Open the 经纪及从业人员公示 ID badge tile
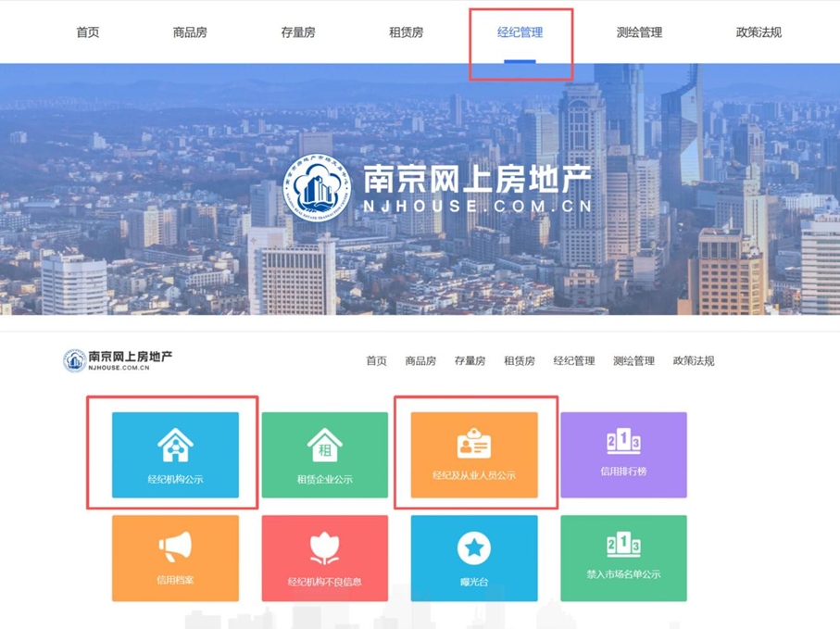 tap(474, 455)
